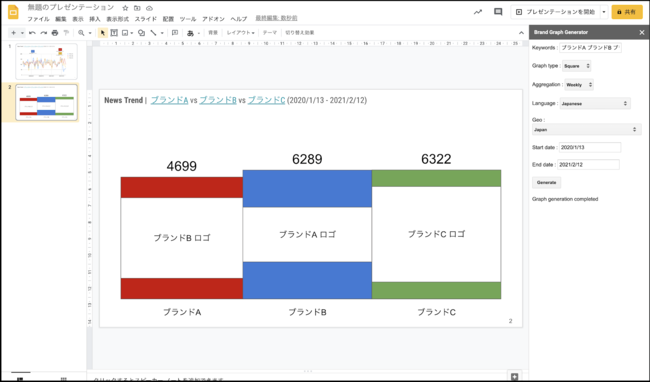Click the add comment toolbar icon
The height and width of the screenshot is (383, 650).
pyautogui.click(x=175, y=33)
